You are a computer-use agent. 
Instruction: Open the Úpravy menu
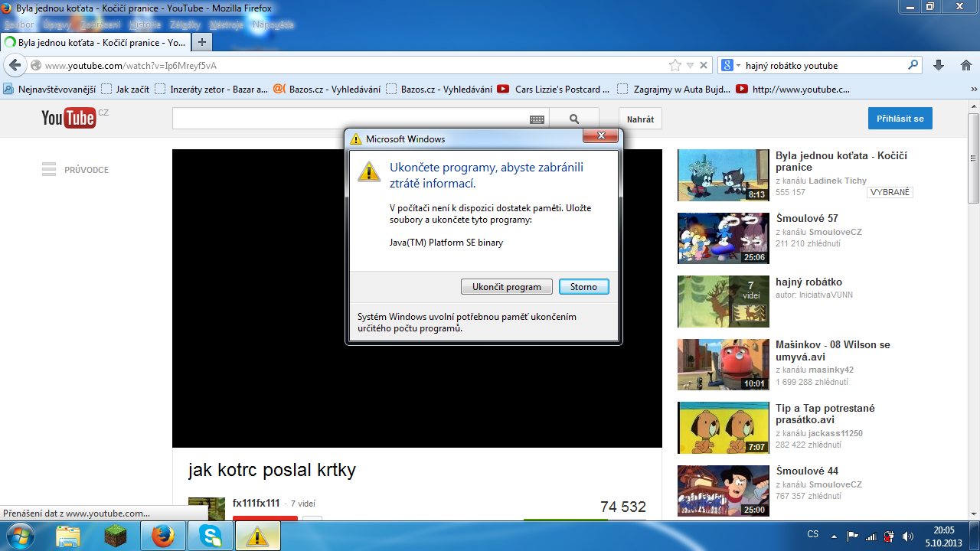tap(57, 24)
